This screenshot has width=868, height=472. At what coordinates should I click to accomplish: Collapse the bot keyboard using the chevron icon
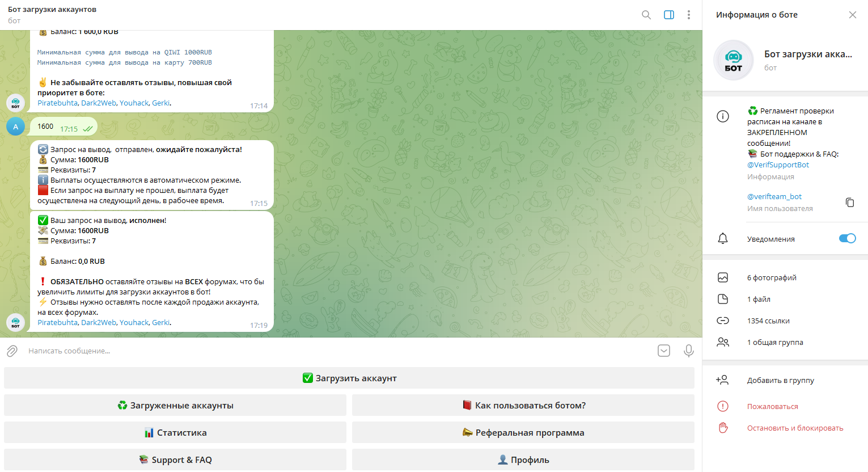[664, 351]
